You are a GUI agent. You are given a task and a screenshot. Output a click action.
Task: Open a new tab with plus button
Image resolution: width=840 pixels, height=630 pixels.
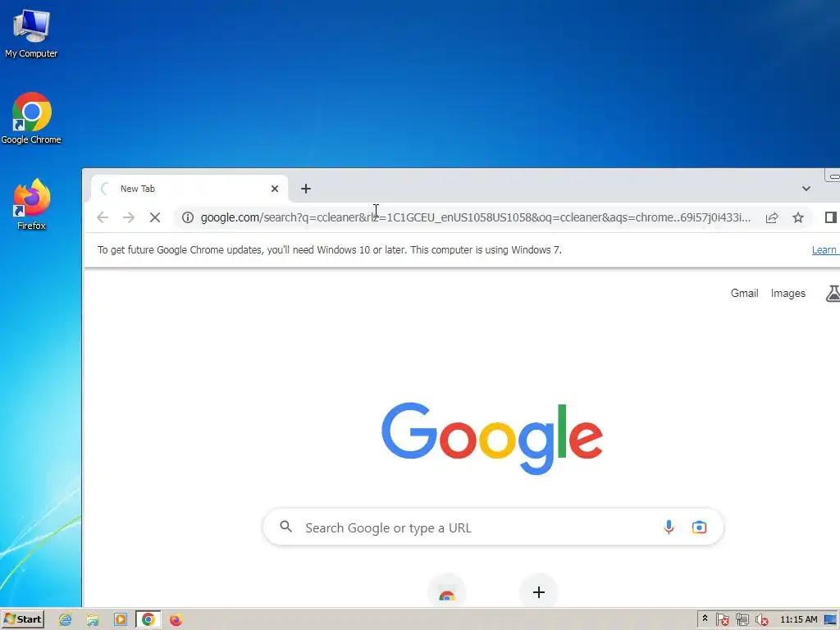[306, 189]
